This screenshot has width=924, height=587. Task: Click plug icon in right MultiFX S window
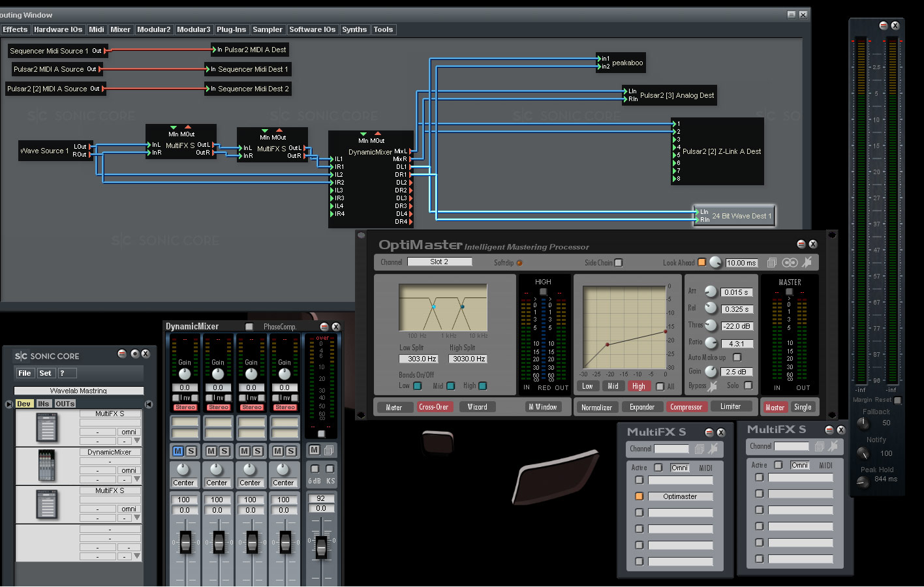click(x=833, y=445)
